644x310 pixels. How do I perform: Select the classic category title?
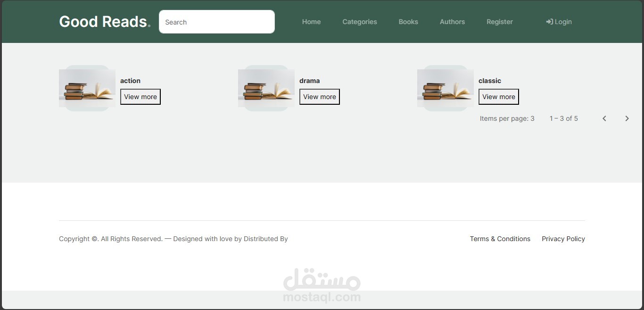(490, 81)
